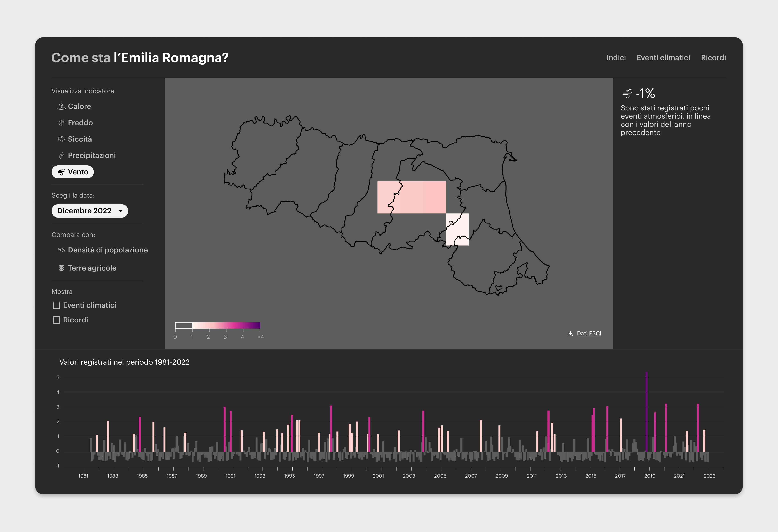The height and width of the screenshot is (532, 778).
Task: Click the Vento wind icon
Action: pos(62,172)
